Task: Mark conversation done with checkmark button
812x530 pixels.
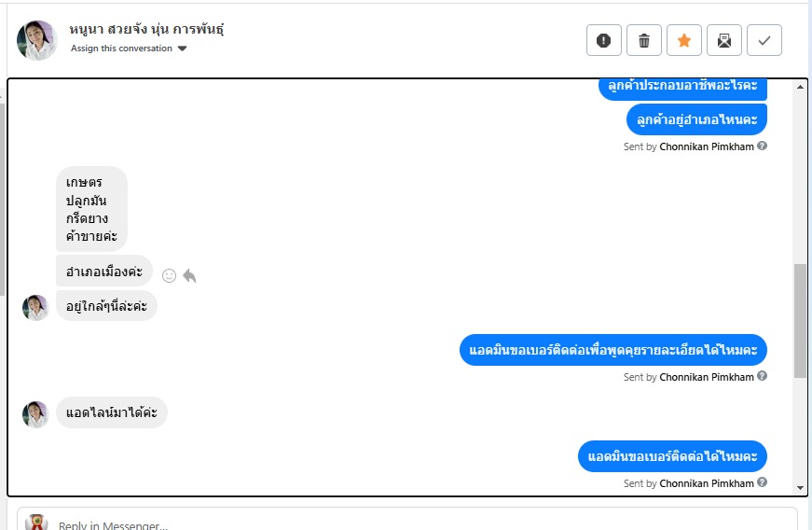Action: tap(764, 40)
